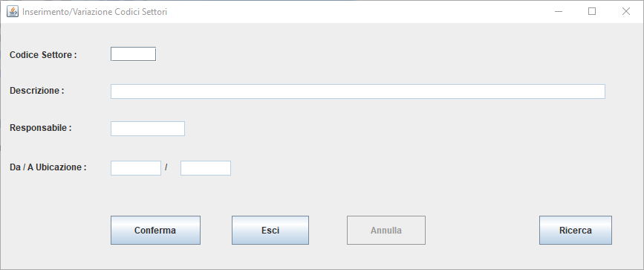This screenshot has height=270, width=644.
Task: Focus the Codice Settore input field
Action: click(x=133, y=54)
